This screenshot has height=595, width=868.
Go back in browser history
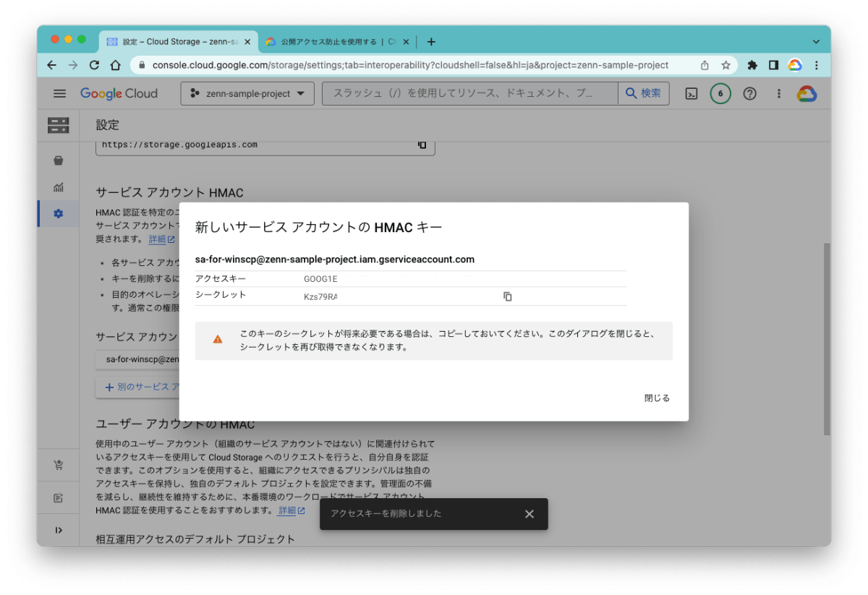(51, 65)
